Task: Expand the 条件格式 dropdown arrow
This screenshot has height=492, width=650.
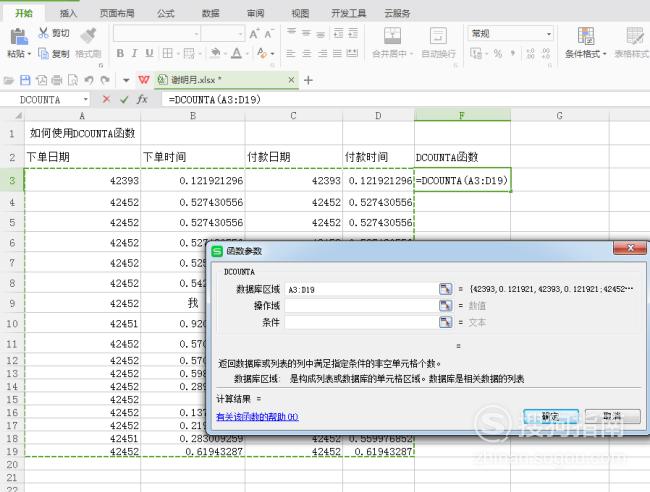Action: pyautogui.click(x=604, y=54)
